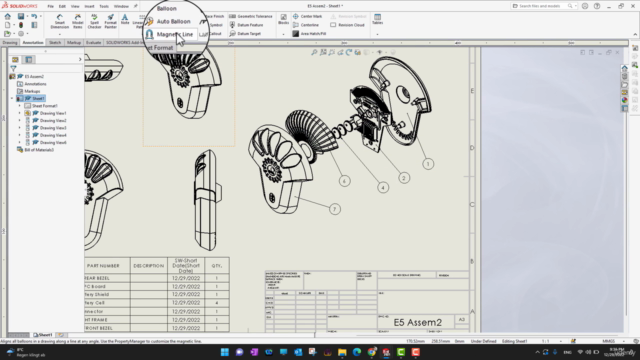The width and height of the screenshot is (640, 360).
Task: Save the drawing with the Save icon
Action: click(x=21, y=16)
